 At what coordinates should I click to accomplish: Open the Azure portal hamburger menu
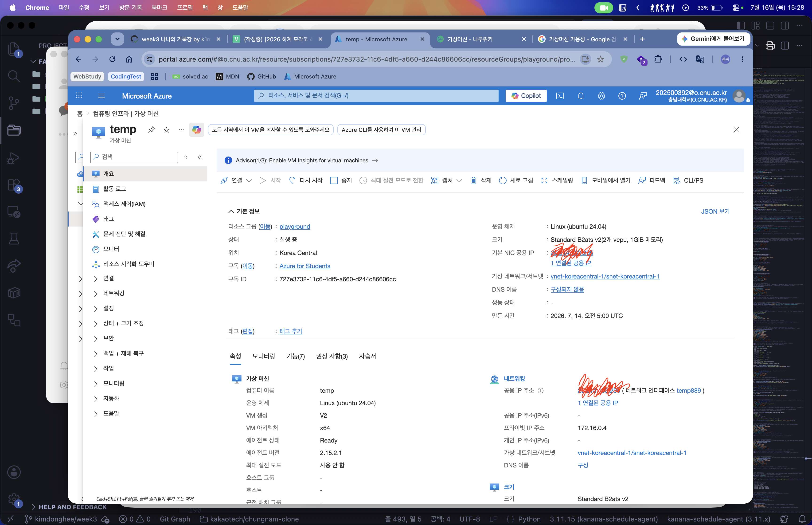tap(101, 96)
